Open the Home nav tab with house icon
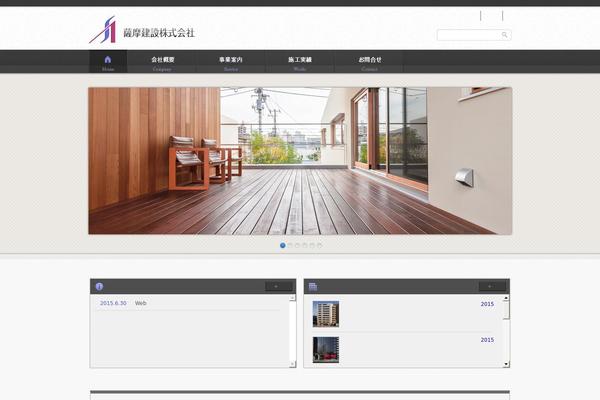 click(x=108, y=62)
